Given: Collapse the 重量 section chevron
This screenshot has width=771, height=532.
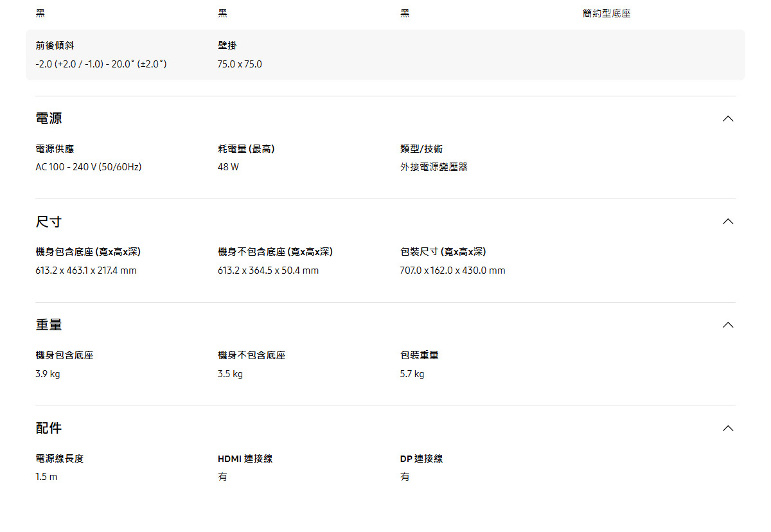Looking at the screenshot, I should pyautogui.click(x=727, y=325).
